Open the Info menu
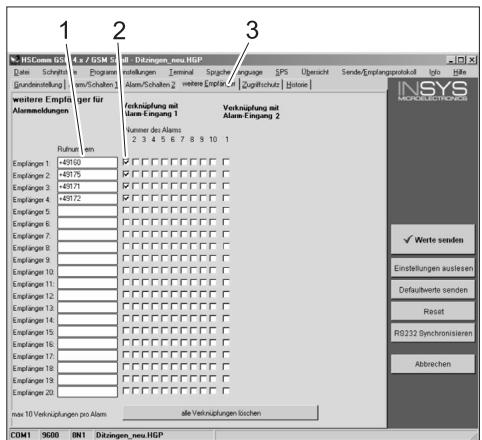 434,72
